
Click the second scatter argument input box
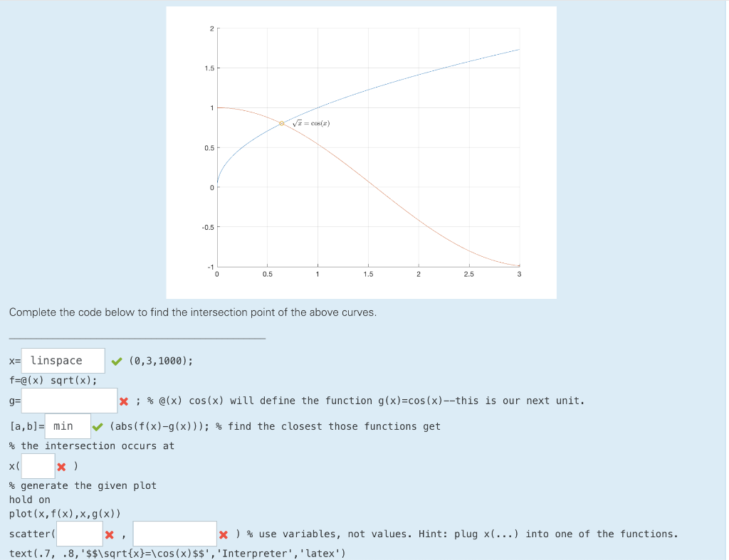point(175,533)
